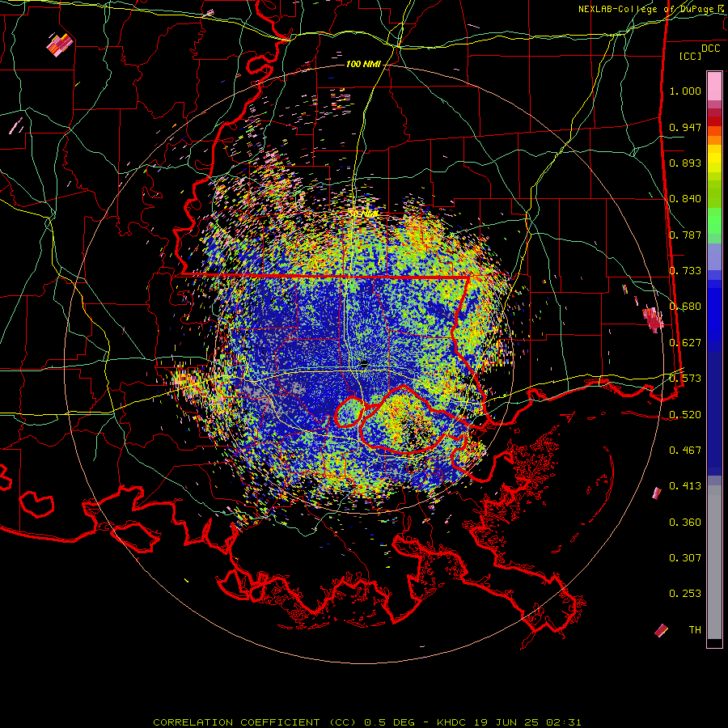Click the [CC] legend unit label
Image resolution: width=728 pixels, height=728 pixels.
point(691,56)
